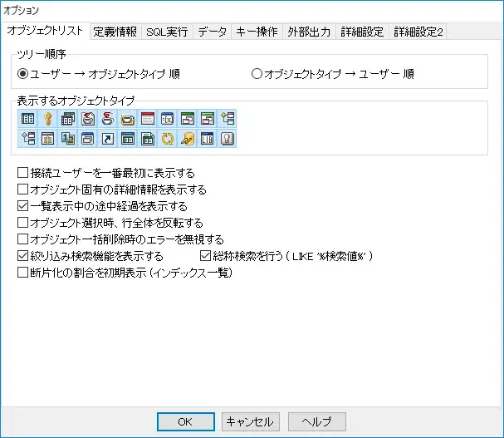The image size is (504, 438).
Task: Go to the 詳細設定2 tab
Action: (x=418, y=32)
